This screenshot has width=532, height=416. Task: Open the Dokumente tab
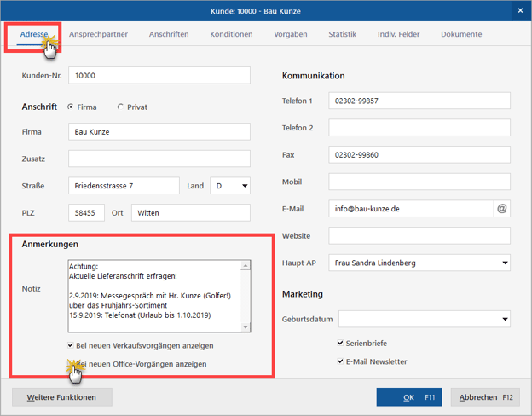pos(460,34)
